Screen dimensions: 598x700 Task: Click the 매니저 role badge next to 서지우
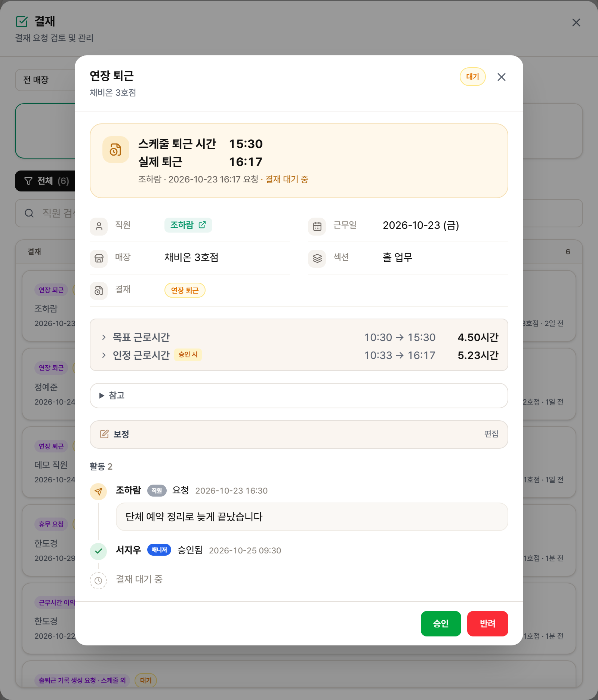pos(159,550)
